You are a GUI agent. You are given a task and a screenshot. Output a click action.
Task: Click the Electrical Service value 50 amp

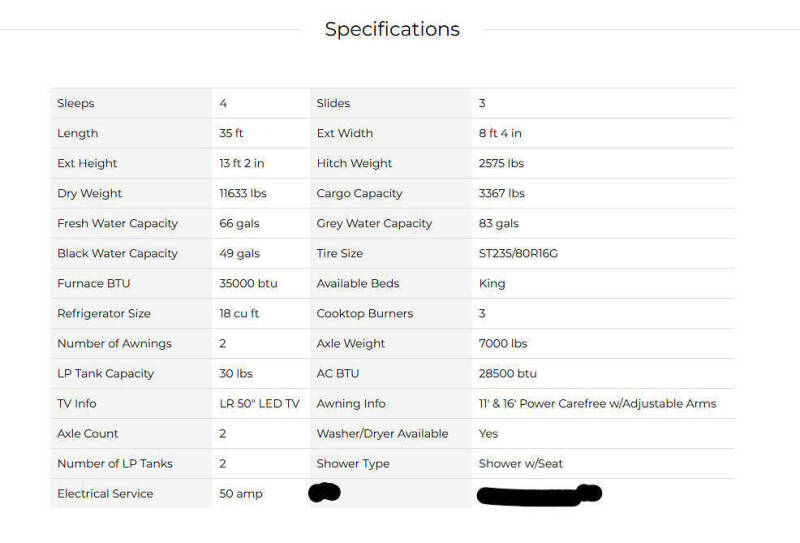[241, 493]
